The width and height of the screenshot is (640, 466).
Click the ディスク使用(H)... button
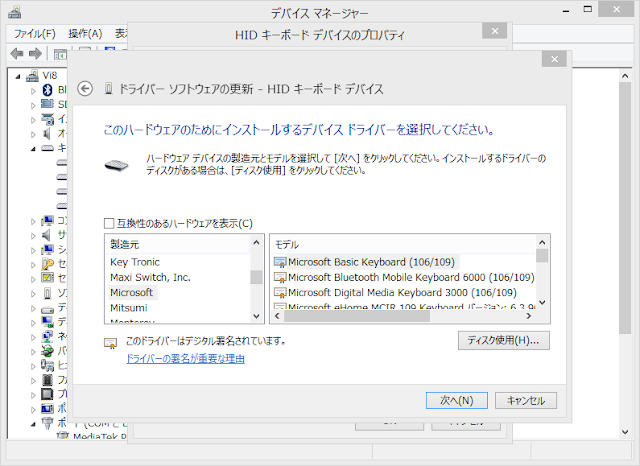(504, 340)
